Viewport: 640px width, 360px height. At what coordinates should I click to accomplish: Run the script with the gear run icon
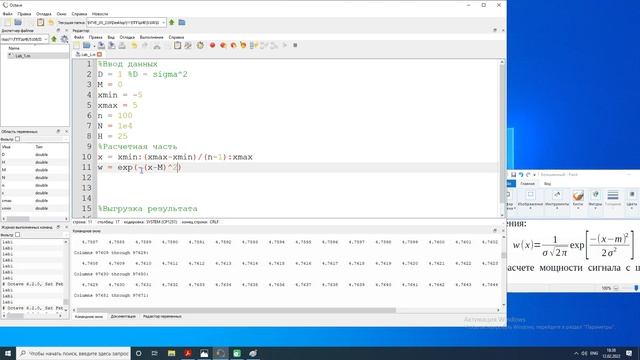200,45
